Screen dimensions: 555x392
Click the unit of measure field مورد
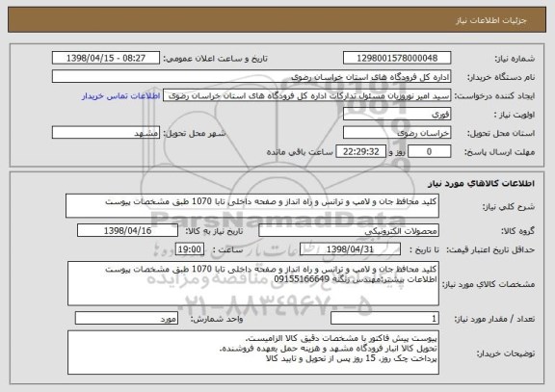(126, 319)
